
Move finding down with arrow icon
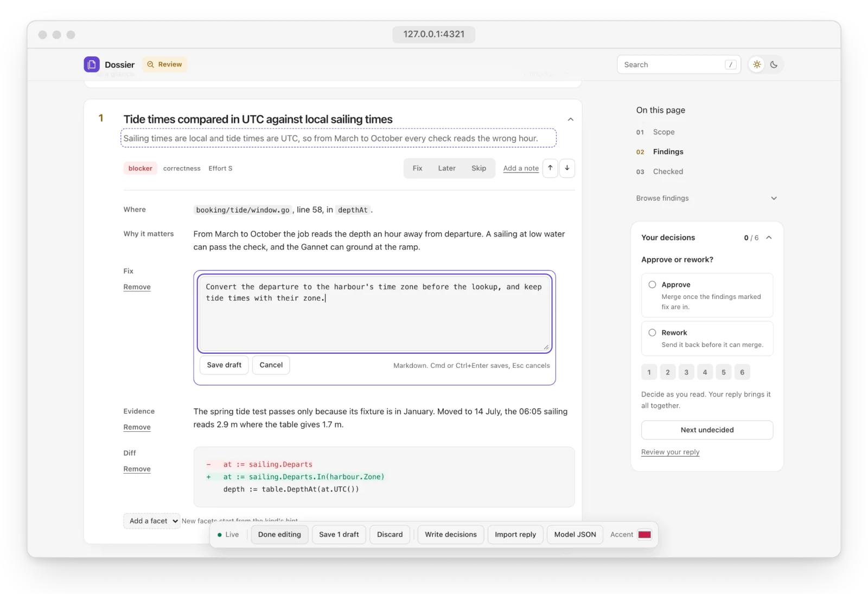567,168
